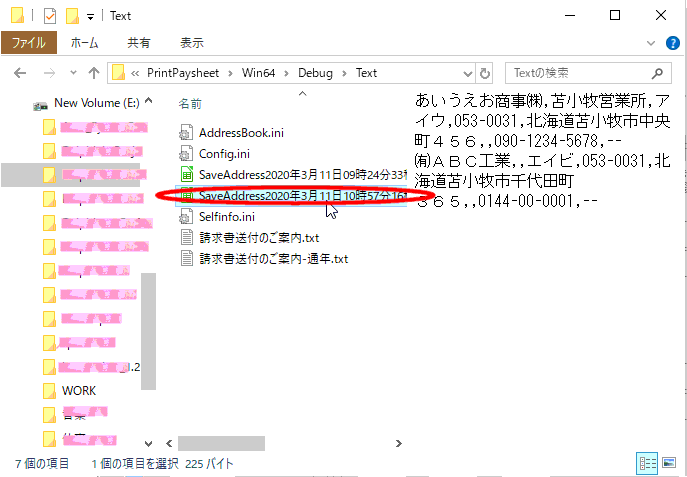This screenshot has width=687, height=477.
Task: Switch to details view in status bar
Action: (645, 464)
